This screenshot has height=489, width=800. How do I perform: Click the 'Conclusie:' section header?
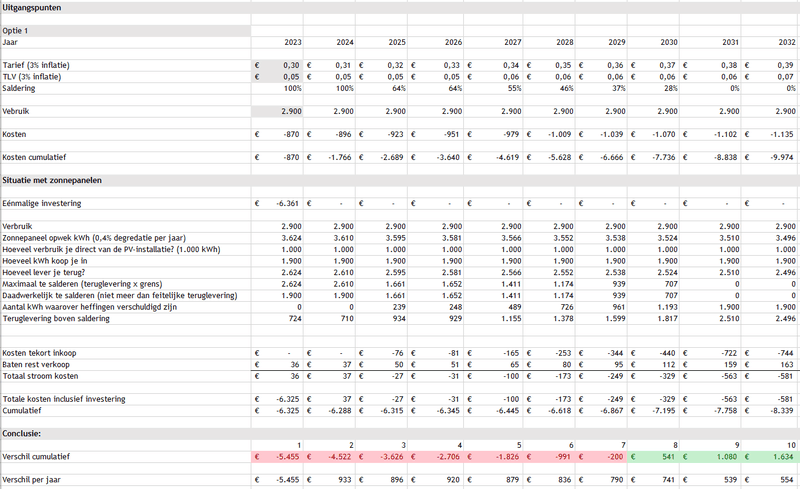pyautogui.click(x=21, y=433)
